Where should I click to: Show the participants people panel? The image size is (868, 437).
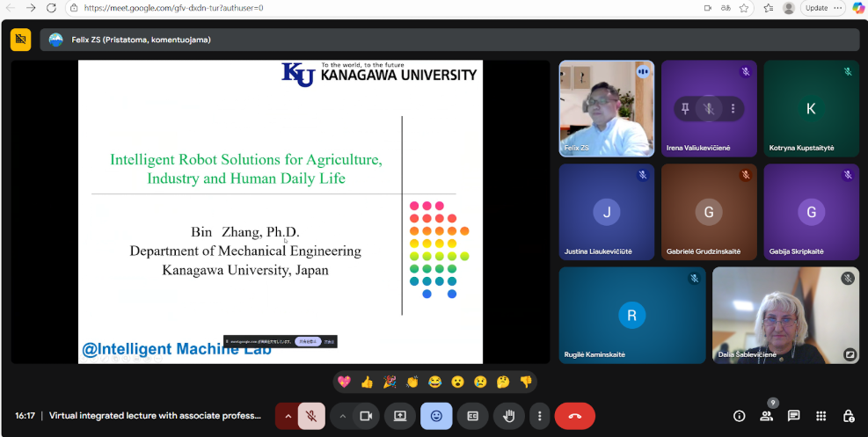(766, 416)
